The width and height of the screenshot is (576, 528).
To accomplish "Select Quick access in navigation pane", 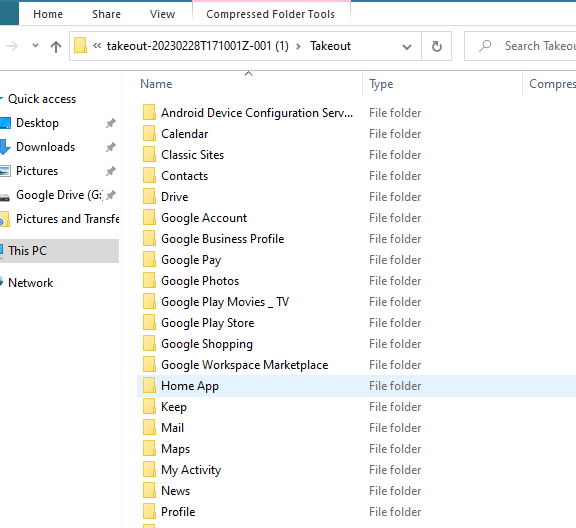I will click(x=42, y=99).
